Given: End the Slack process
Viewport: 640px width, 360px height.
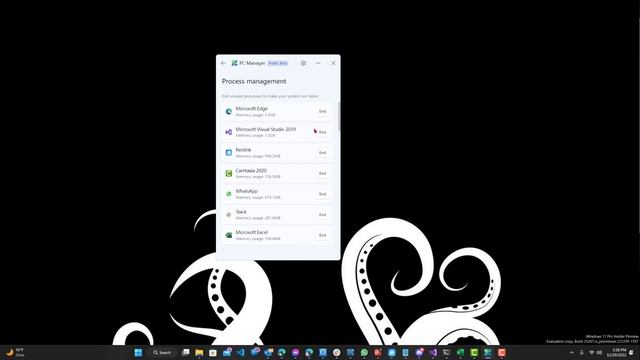Looking at the screenshot, I should tap(322, 215).
